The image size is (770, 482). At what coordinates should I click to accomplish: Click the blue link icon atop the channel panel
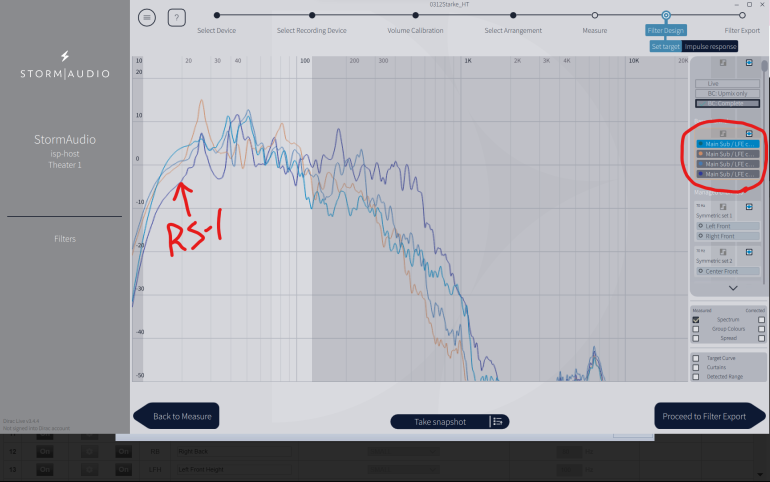749,62
